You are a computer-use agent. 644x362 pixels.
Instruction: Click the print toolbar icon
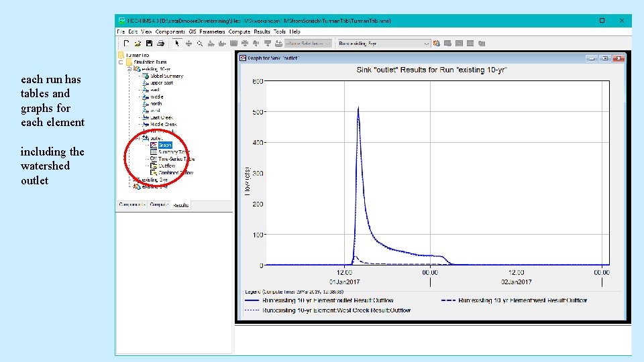pos(160,43)
